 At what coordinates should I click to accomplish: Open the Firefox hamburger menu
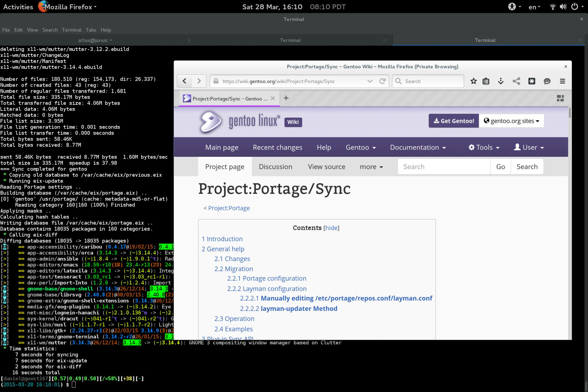click(562, 81)
